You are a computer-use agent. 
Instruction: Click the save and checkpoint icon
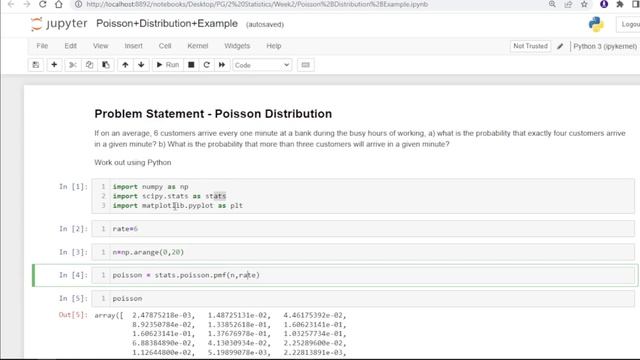(36, 65)
